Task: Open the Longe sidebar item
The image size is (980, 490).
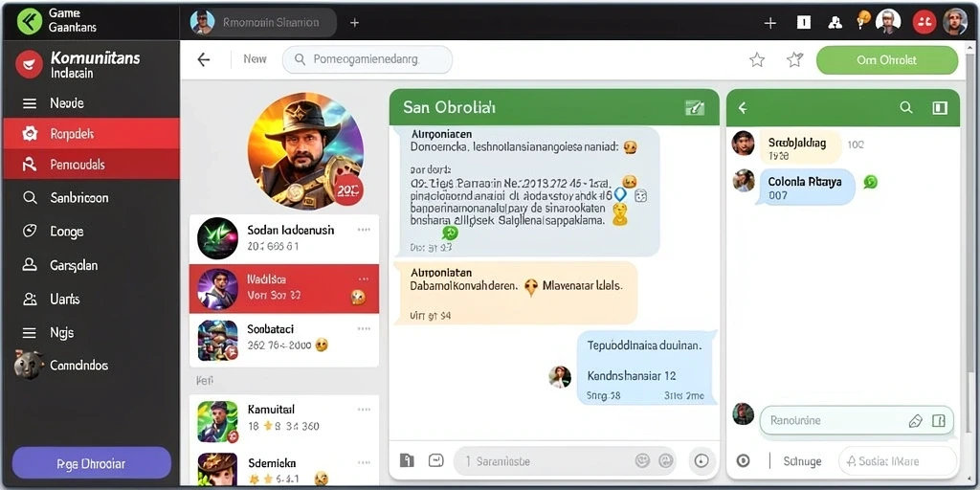Action: click(91, 232)
